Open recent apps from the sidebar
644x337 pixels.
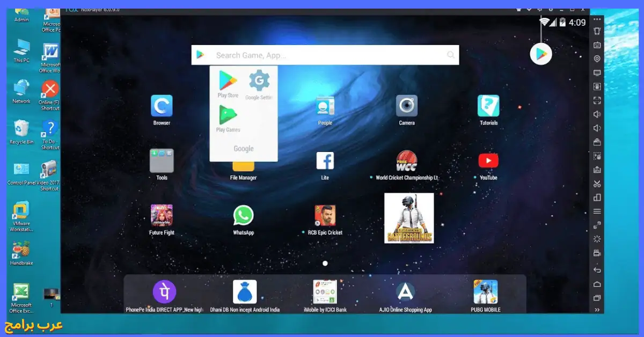tap(597, 298)
